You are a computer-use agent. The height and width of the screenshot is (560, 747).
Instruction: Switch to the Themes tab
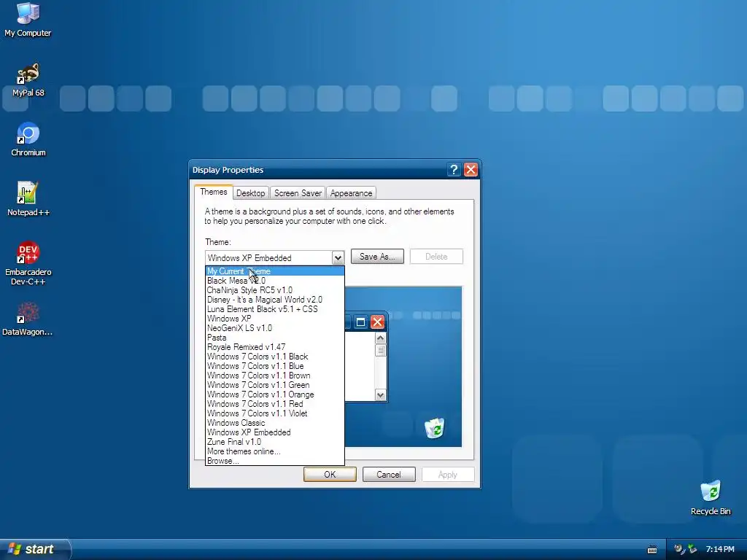pyautogui.click(x=214, y=192)
